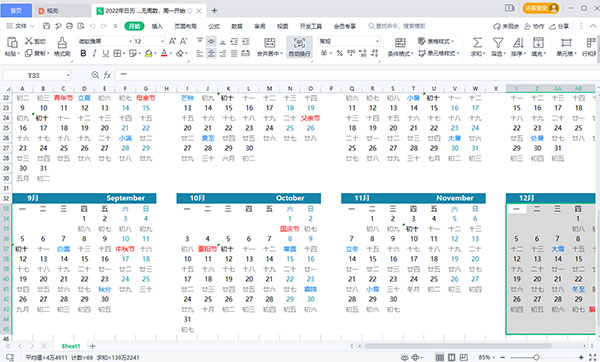Click the insert function fx icon
Viewport: 600px width, 362px height.
point(107,75)
